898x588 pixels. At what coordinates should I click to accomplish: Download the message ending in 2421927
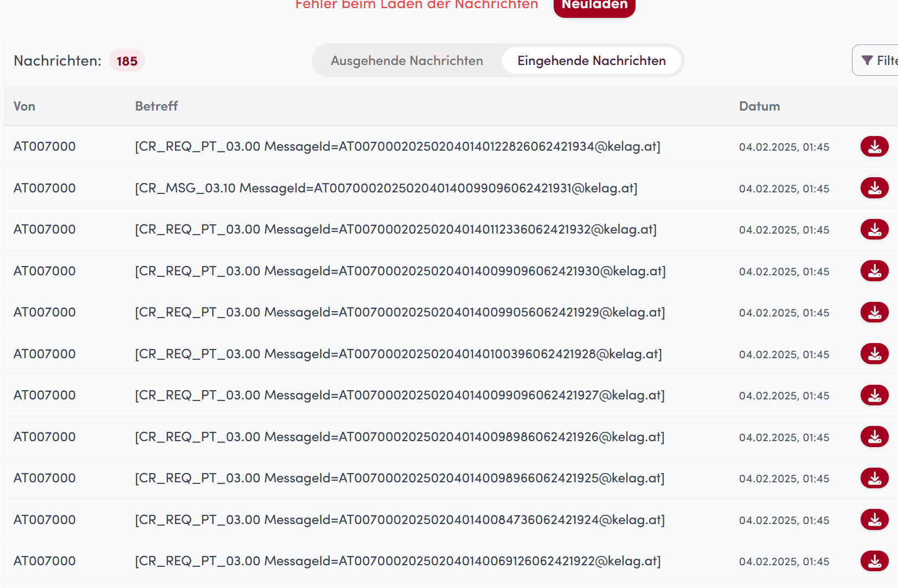(x=874, y=395)
